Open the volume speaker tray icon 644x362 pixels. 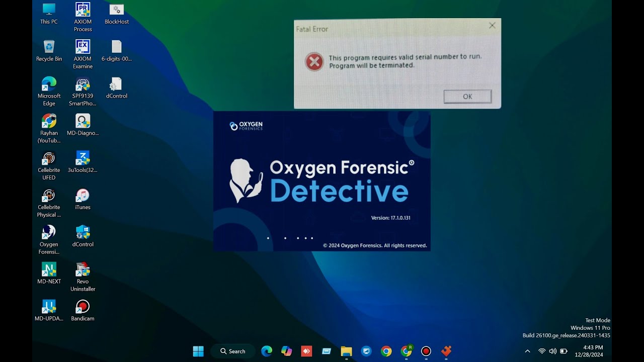coord(552,351)
